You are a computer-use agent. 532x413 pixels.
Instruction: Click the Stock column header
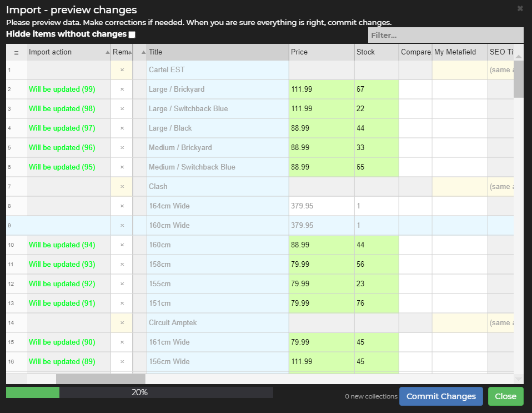(x=376, y=52)
